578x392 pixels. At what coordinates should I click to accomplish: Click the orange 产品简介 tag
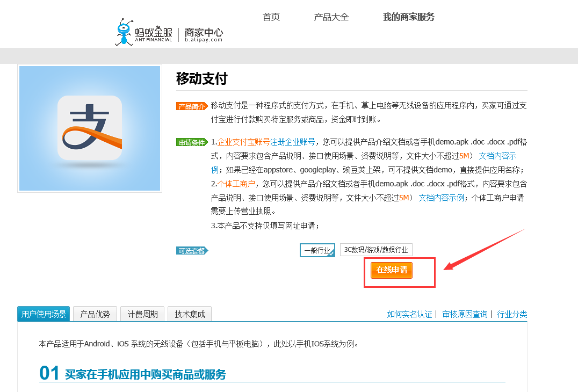[191, 106]
